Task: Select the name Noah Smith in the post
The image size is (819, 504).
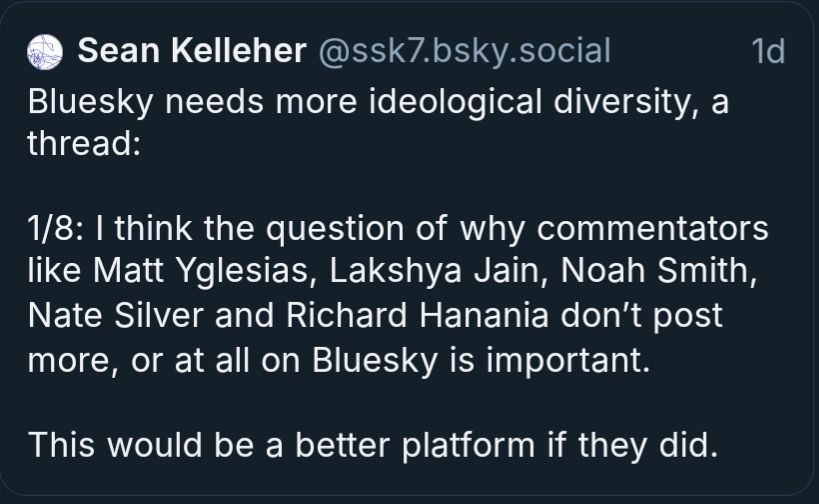Action: pyautogui.click(x=658, y=271)
